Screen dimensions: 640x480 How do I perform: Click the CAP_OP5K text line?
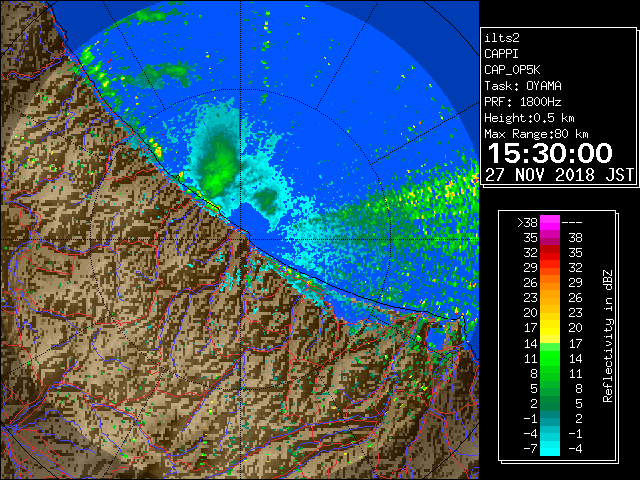click(512, 70)
